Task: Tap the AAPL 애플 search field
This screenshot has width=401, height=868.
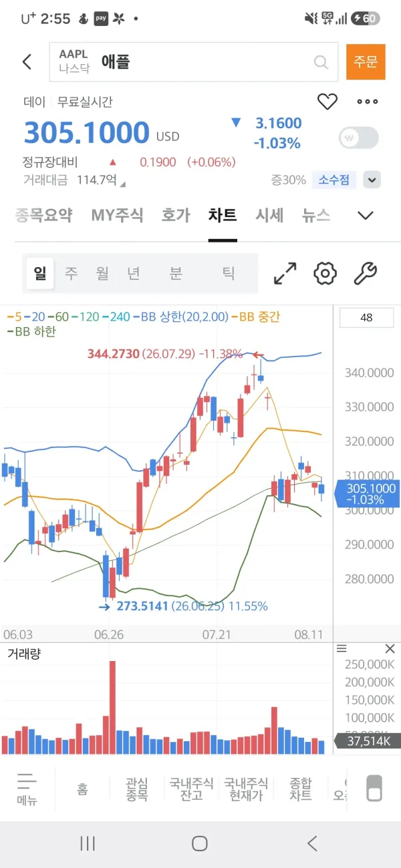Action: click(x=193, y=62)
